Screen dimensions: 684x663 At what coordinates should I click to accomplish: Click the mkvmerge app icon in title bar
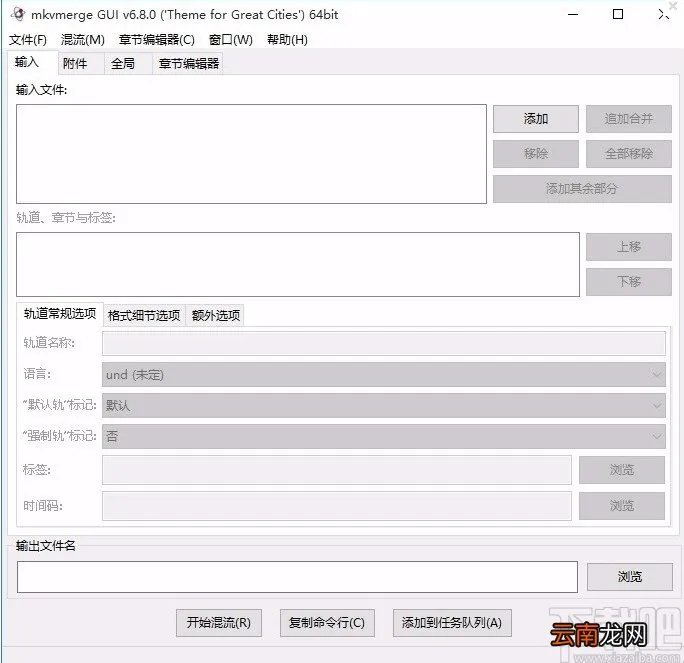click(17, 14)
